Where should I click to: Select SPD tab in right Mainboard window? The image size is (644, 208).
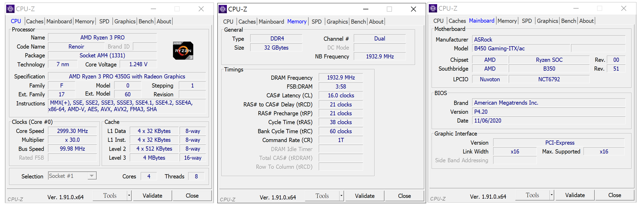pos(527,21)
